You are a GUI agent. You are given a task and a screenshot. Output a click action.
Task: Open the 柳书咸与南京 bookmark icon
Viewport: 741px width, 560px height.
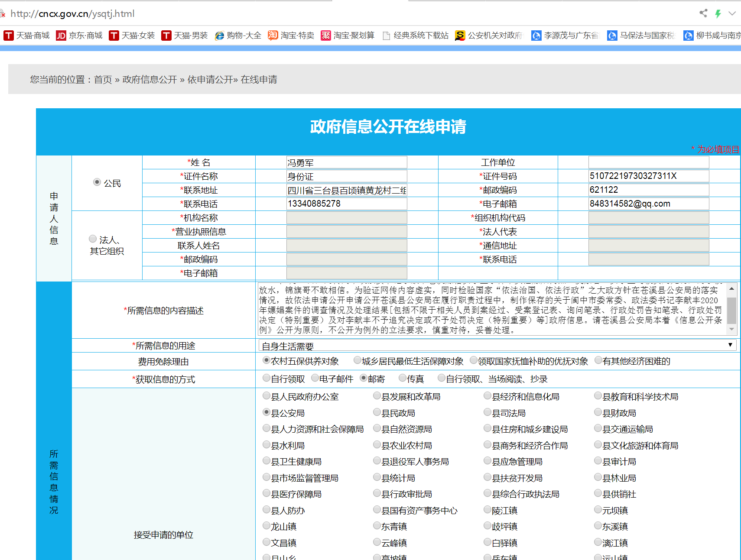pyautogui.click(x=689, y=36)
